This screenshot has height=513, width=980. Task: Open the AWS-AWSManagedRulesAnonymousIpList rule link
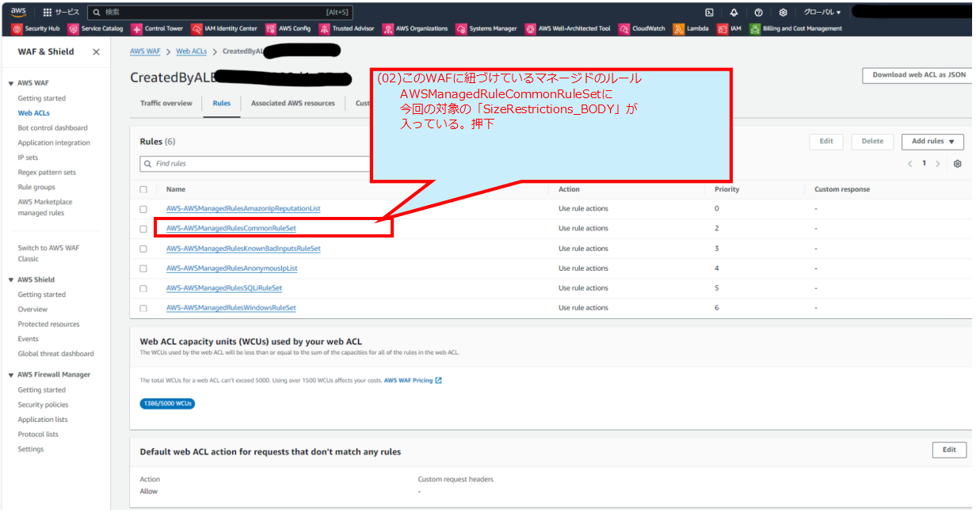(232, 268)
